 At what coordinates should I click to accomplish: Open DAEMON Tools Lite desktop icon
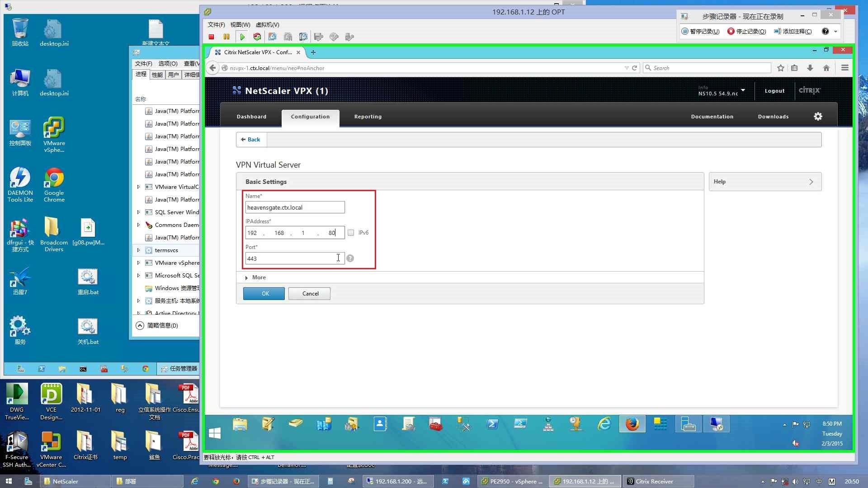(20, 185)
